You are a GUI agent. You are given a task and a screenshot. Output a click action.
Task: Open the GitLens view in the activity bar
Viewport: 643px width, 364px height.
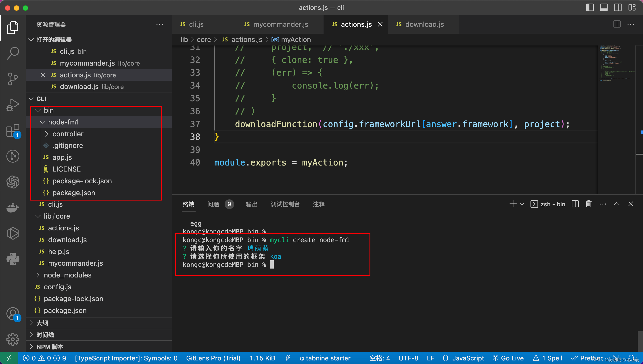[13, 156]
